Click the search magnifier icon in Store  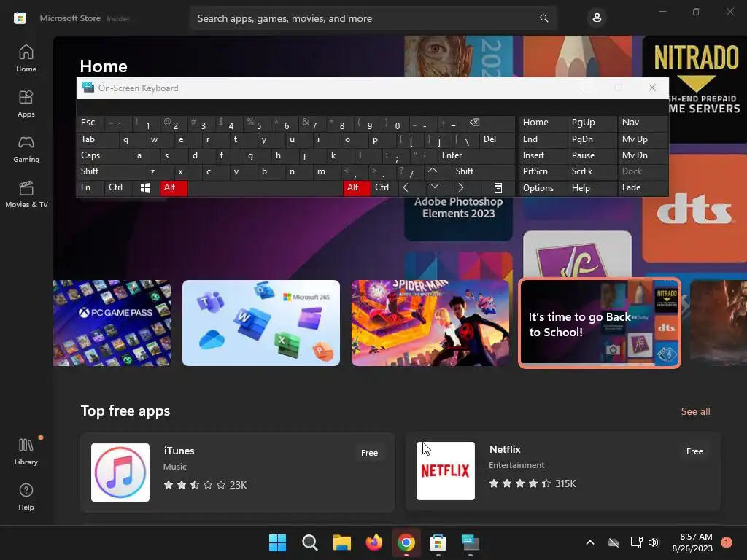pos(543,18)
